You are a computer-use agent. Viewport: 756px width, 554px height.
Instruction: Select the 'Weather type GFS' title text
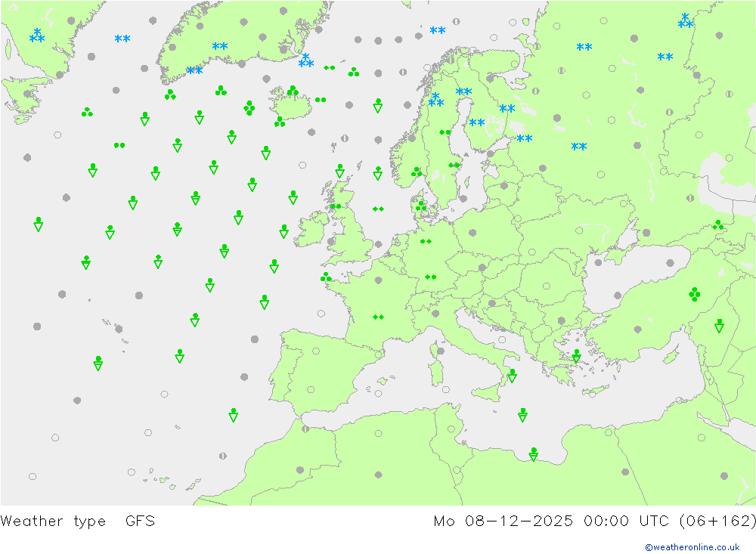(78, 521)
